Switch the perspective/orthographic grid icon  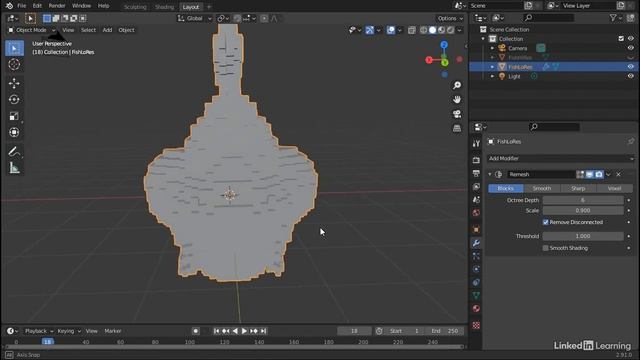coord(457,128)
